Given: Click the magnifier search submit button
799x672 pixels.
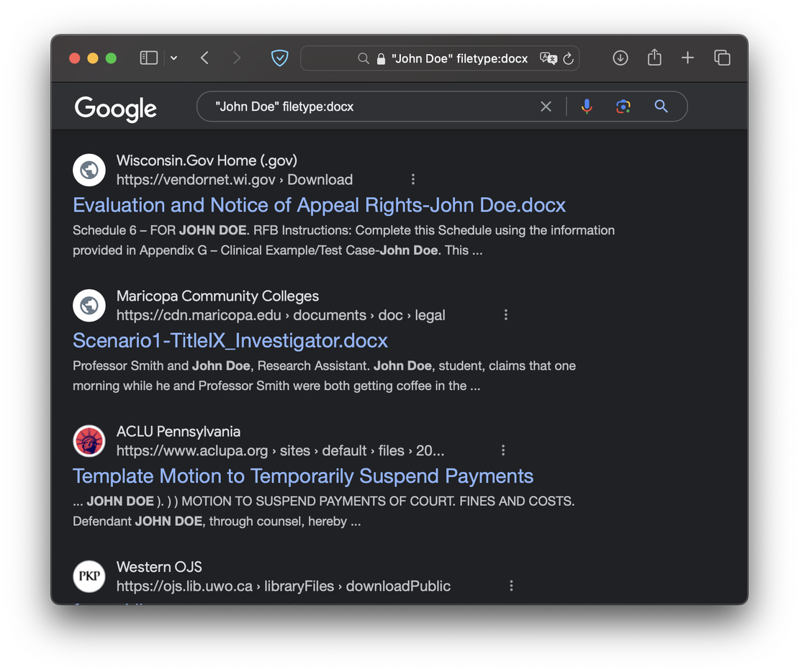Looking at the screenshot, I should point(661,106).
